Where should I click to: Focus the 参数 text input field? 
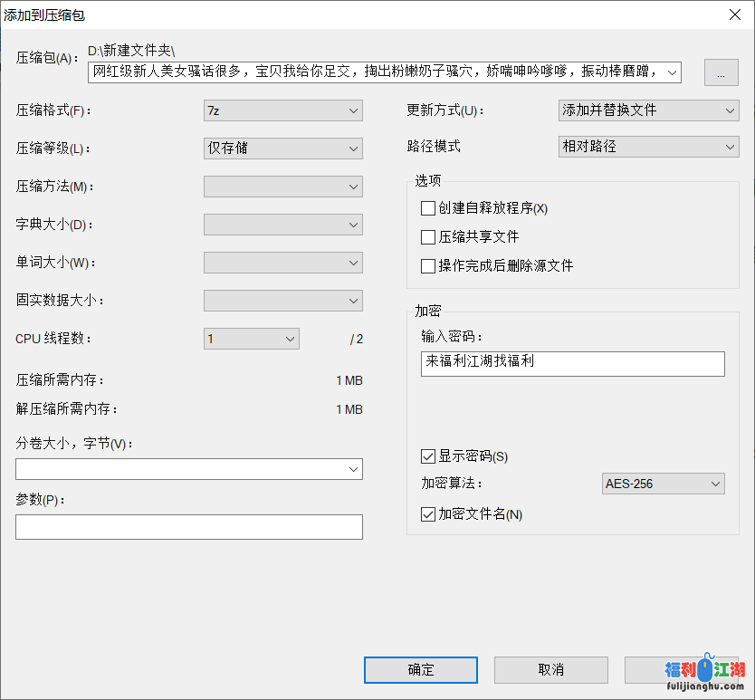(x=188, y=527)
